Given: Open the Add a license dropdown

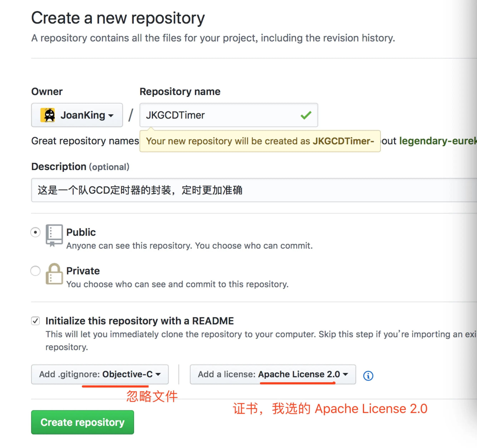Looking at the screenshot, I should click(273, 374).
